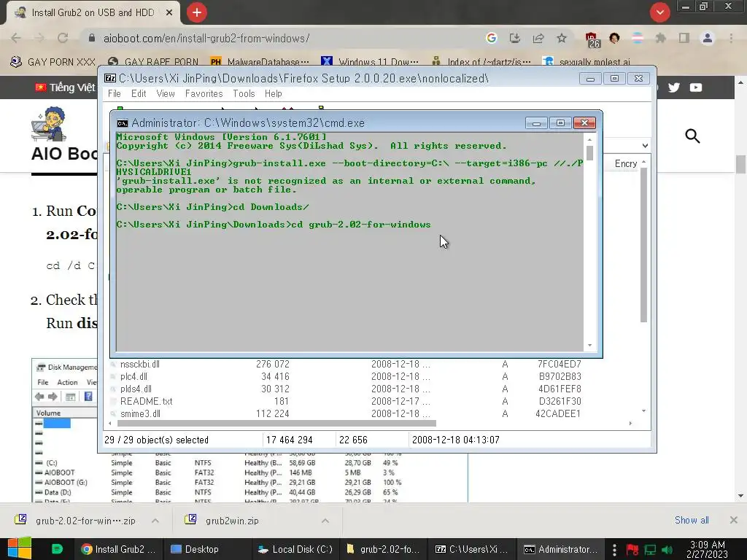Open 7-Zip File menu
Screen dimensions: 747x560
pyautogui.click(x=115, y=94)
